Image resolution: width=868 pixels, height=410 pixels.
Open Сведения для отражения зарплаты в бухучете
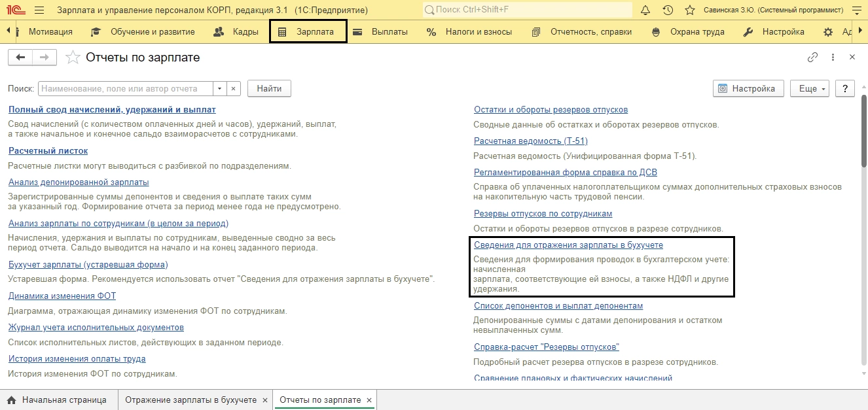click(568, 245)
